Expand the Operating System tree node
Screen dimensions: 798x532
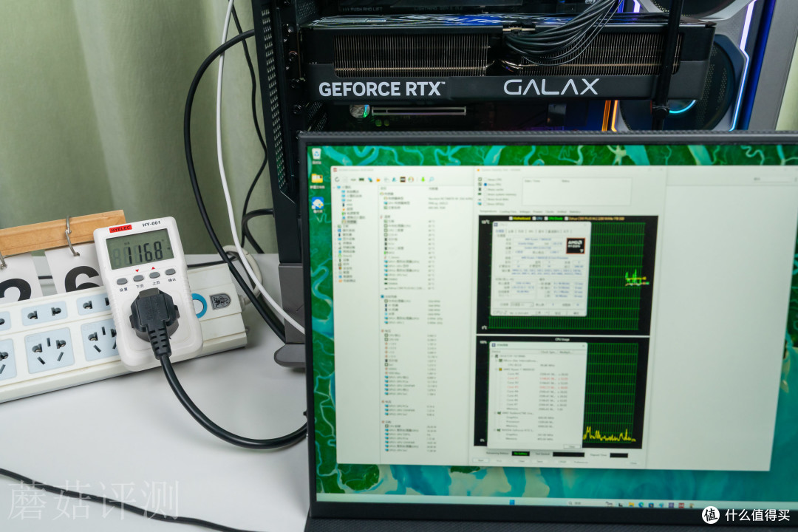335,231
